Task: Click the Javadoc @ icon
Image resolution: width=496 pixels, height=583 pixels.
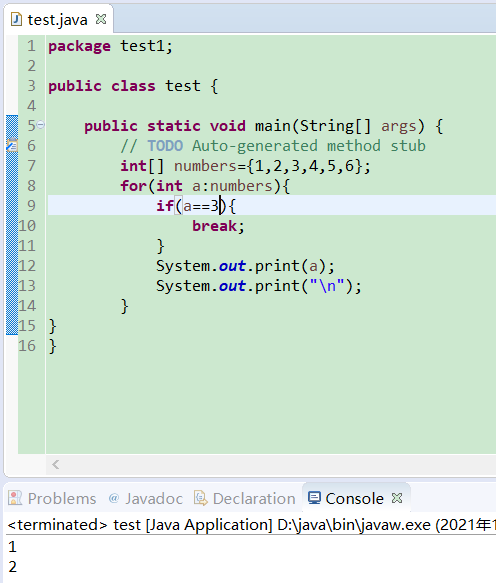Action: [x=114, y=497]
